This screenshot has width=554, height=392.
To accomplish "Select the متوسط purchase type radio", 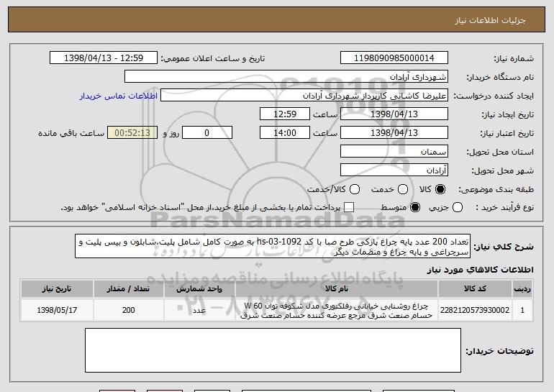I will tap(415, 207).
